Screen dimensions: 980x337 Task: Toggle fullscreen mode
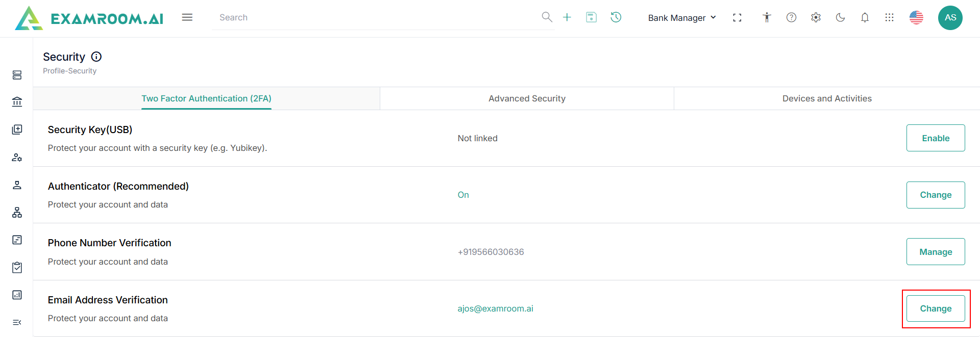pyautogui.click(x=737, y=17)
